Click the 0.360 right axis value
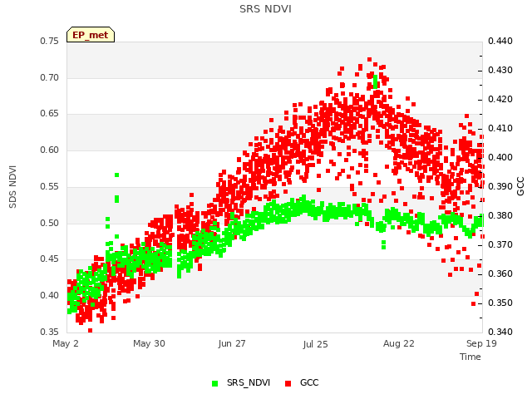532x399 pixels. (500, 273)
